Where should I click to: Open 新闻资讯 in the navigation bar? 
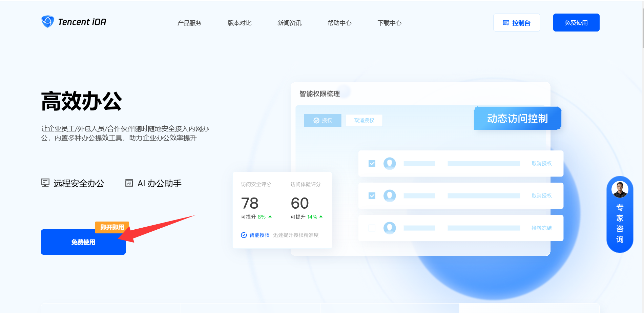(x=289, y=23)
